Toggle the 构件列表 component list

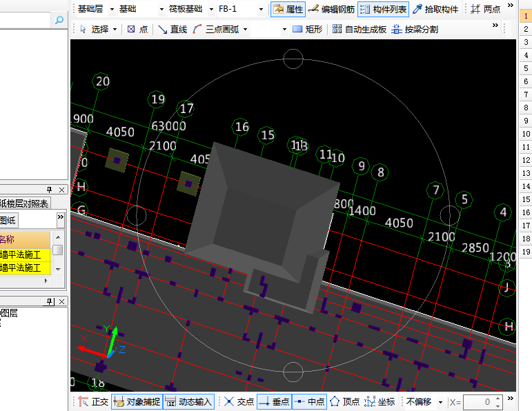point(384,9)
